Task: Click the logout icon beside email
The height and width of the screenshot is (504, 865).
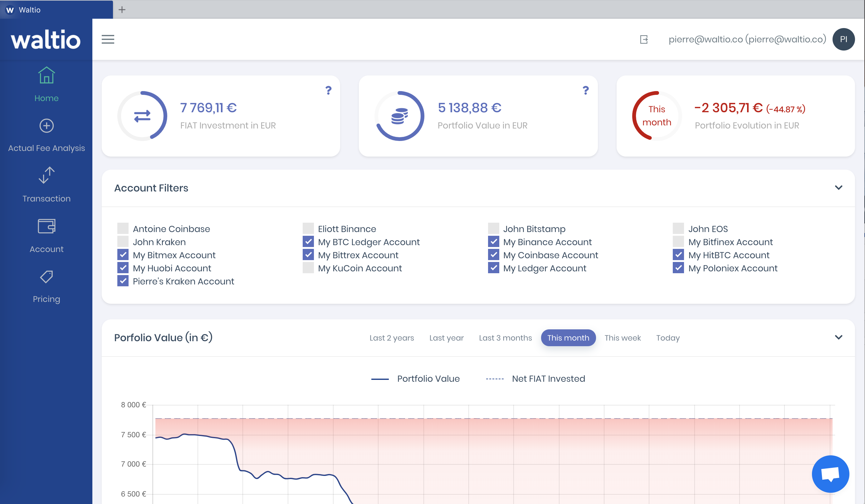Action: tap(644, 40)
